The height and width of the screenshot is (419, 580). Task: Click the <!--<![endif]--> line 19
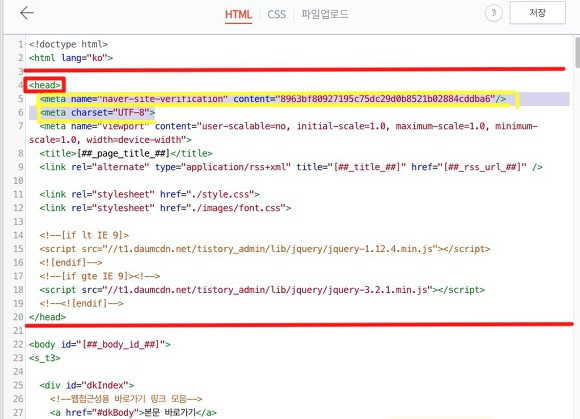coord(82,304)
